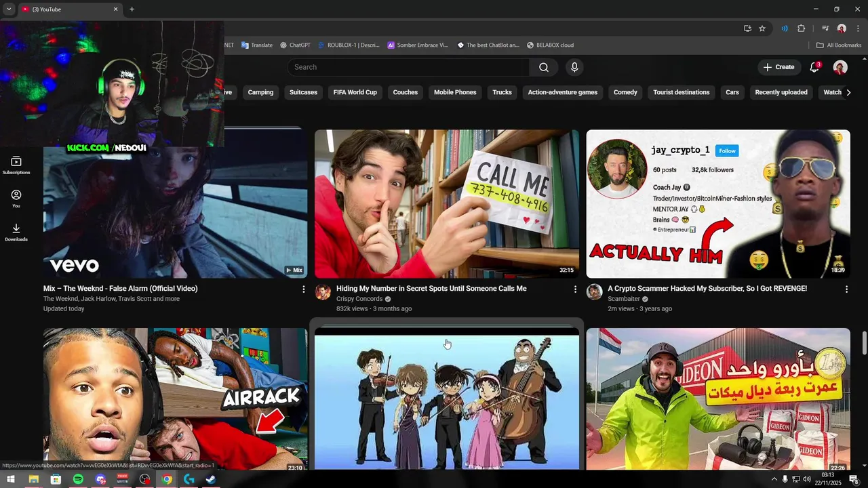
Task: Open Steam from the taskbar
Action: click(211, 479)
